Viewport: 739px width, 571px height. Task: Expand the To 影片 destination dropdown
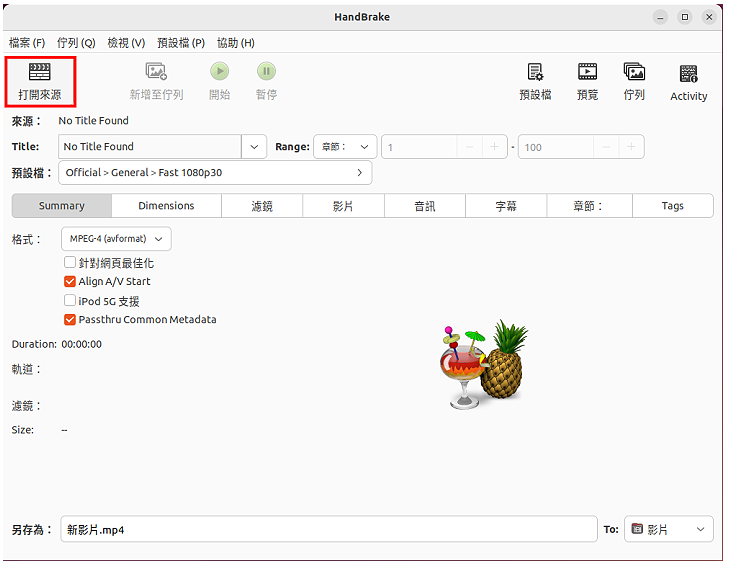click(x=669, y=529)
